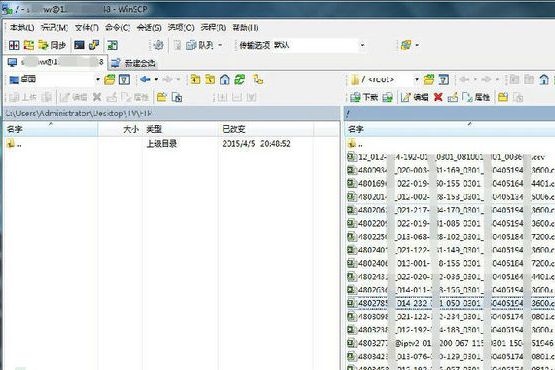The width and height of the screenshot is (555, 370).
Task: Go to local home directory icon
Action: click(x=225, y=80)
